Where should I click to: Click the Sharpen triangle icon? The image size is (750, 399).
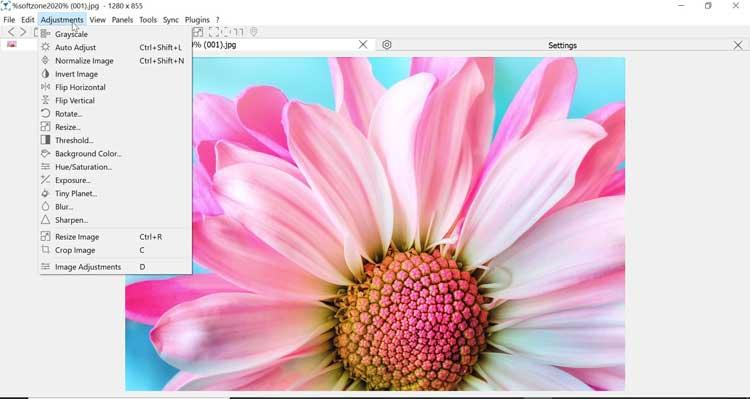45,220
